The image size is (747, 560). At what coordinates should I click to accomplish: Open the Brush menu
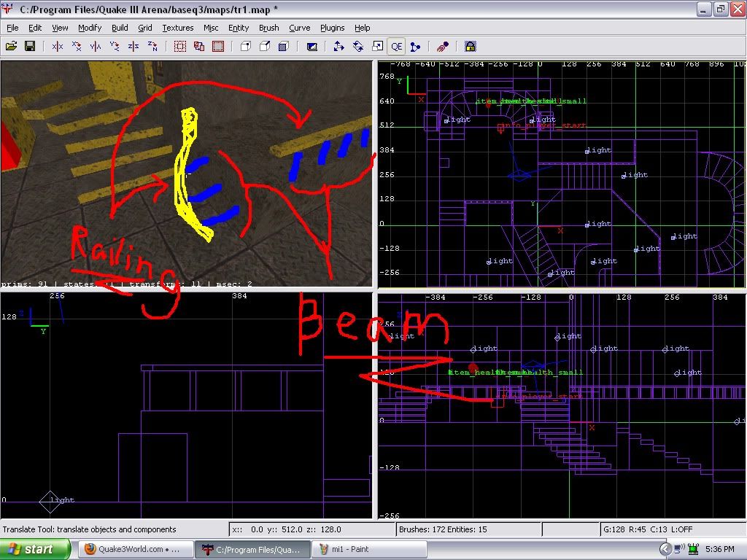268,28
